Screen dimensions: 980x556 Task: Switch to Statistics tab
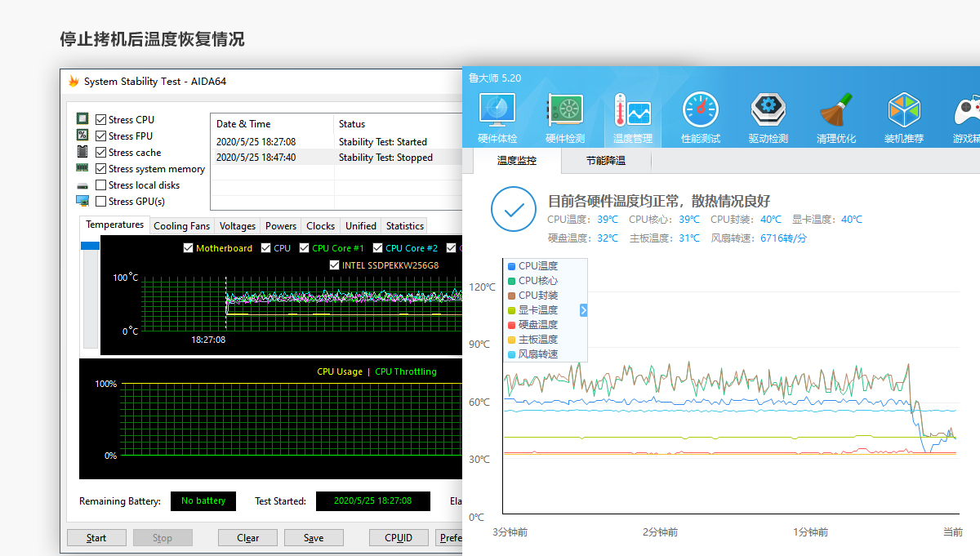coord(405,226)
